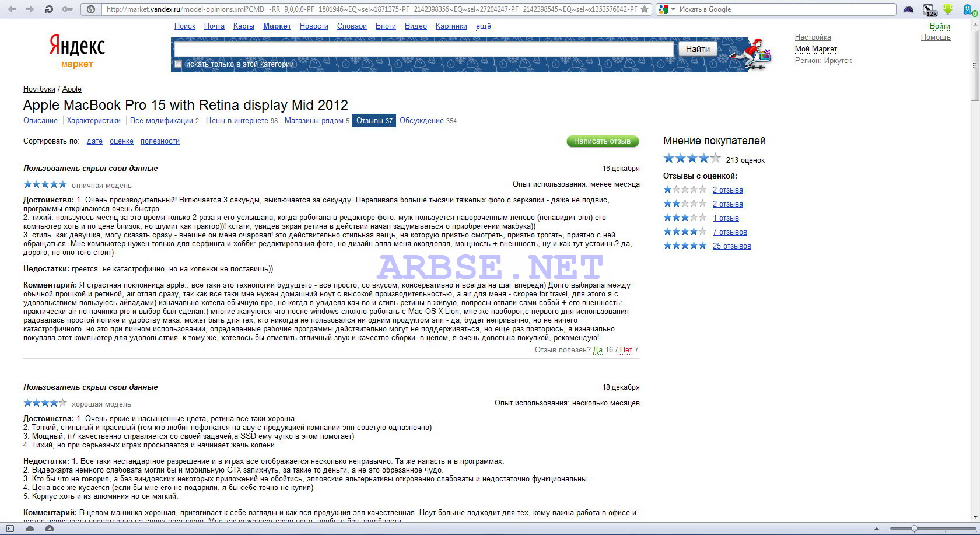Switch to the Характеристики tab
The width and height of the screenshot is (980, 535).
[94, 121]
